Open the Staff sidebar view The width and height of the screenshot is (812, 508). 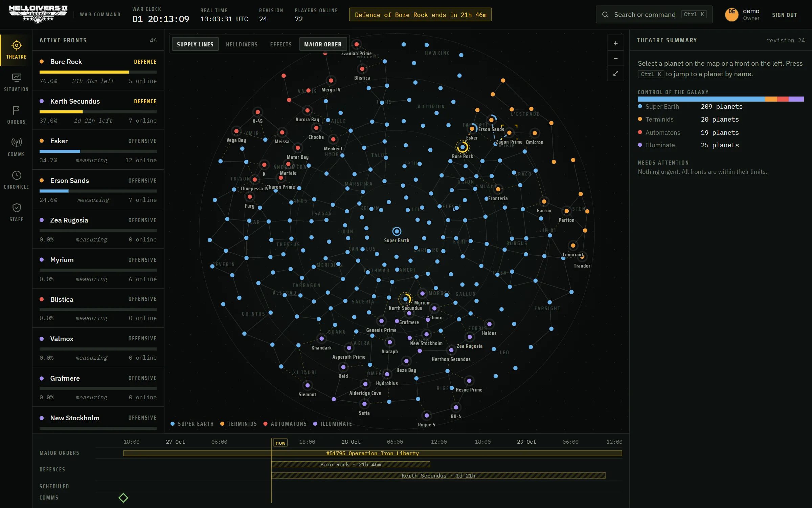tap(16, 213)
